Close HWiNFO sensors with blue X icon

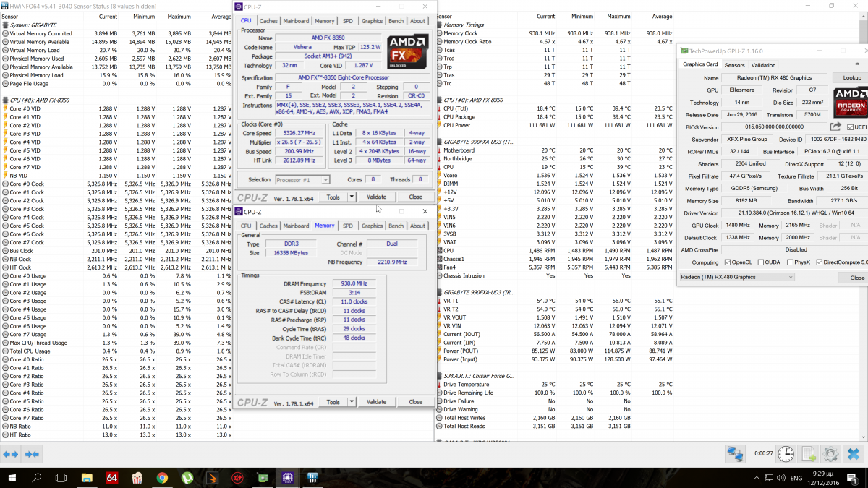(x=854, y=454)
